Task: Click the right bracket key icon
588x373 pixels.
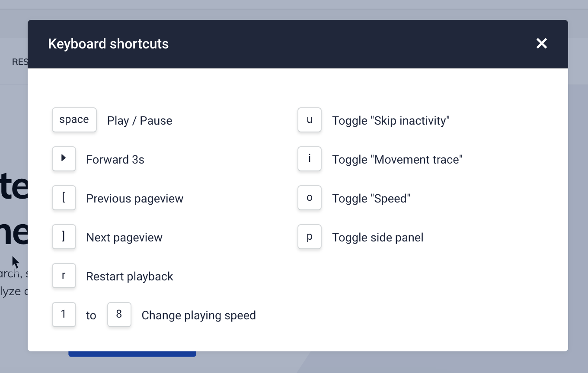Action: point(64,237)
